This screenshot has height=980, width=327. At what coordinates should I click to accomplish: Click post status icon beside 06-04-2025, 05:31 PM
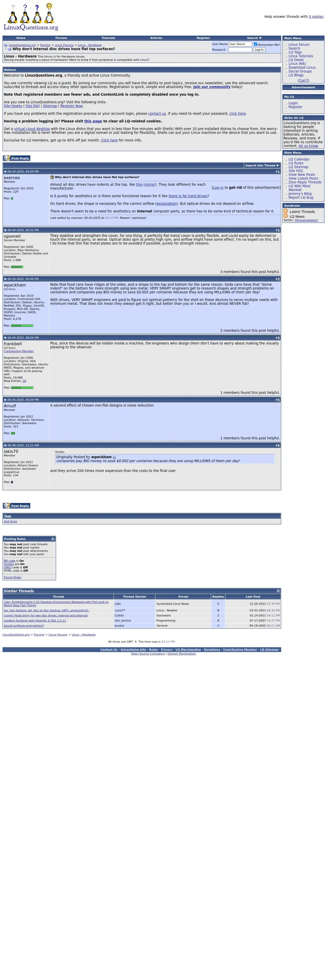(5, 230)
